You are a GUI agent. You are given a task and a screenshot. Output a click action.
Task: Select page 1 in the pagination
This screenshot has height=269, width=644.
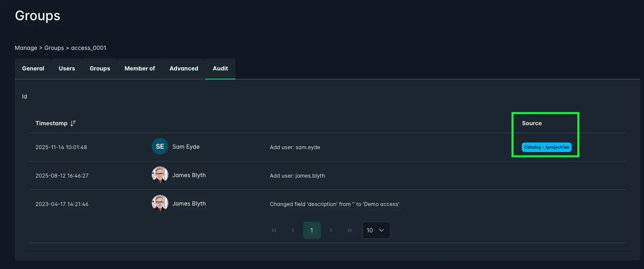click(x=312, y=230)
